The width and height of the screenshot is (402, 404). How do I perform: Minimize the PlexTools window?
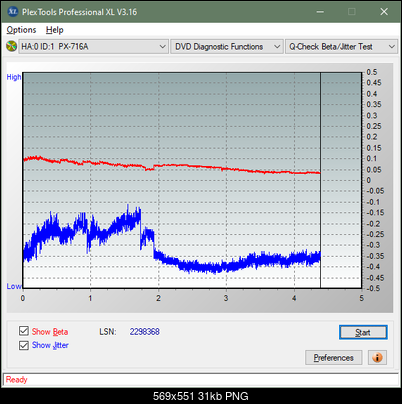[320, 12]
